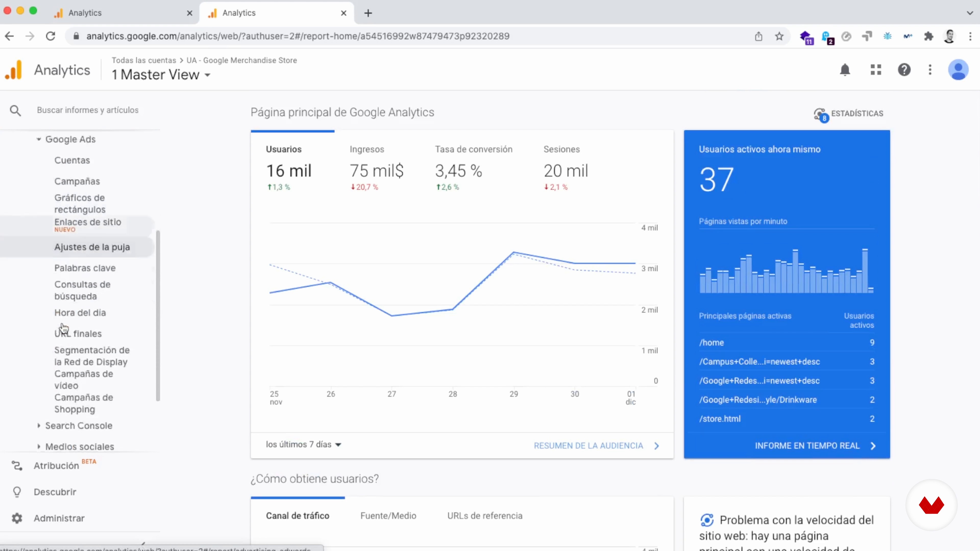Click the /home active page row
The width and height of the screenshot is (980, 551).
[x=786, y=343]
